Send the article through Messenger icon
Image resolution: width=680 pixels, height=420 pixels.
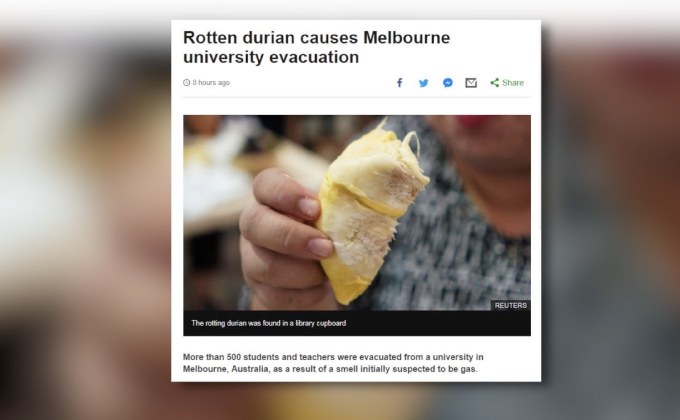(448, 82)
